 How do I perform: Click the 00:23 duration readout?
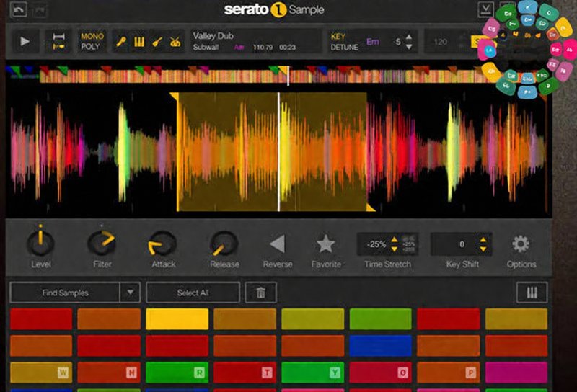[x=287, y=47]
